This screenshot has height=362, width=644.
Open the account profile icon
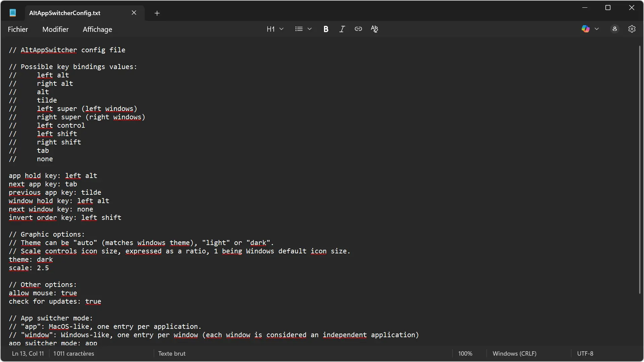pyautogui.click(x=615, y=29)
